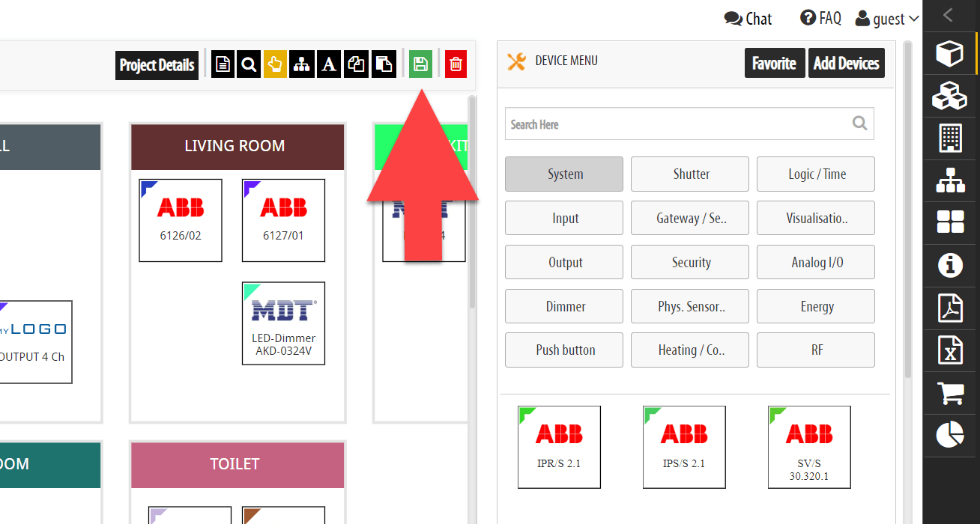Select the ABB IPR/S 2.1 device
Viewport: 980px width, 524px height.
[559, 447]
